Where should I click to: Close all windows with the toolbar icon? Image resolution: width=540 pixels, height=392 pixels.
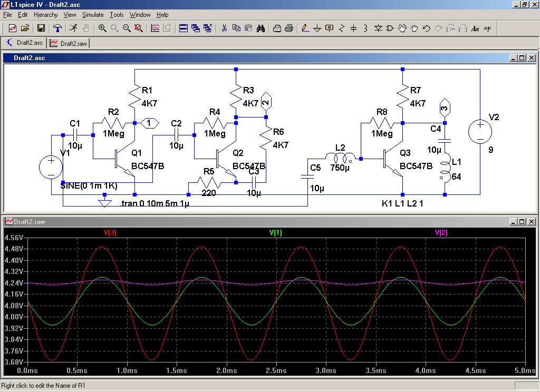point(208,28)
